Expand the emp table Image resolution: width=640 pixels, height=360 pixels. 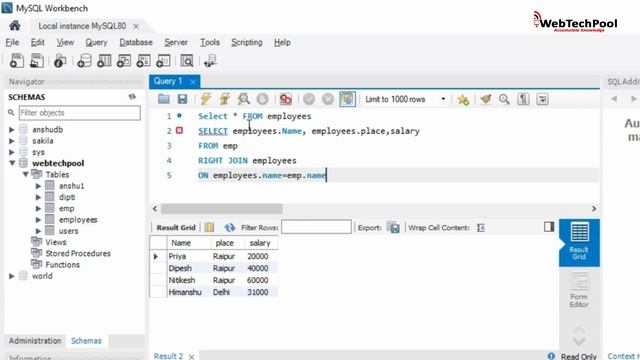coord(38,209)
